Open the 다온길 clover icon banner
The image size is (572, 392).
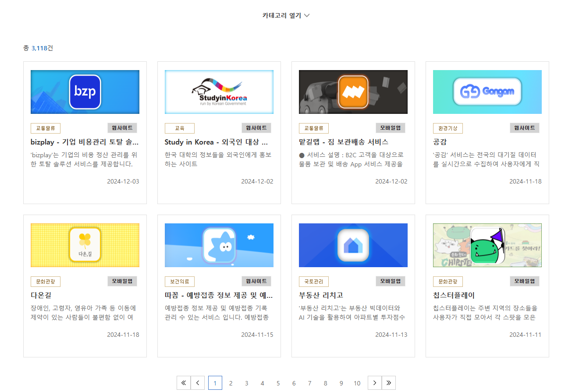click(85, 245)
